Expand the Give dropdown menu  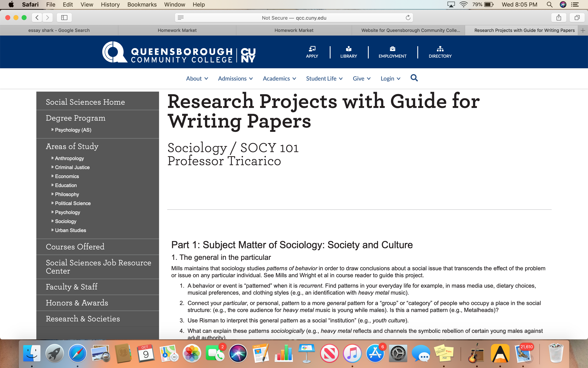[362, 78]
